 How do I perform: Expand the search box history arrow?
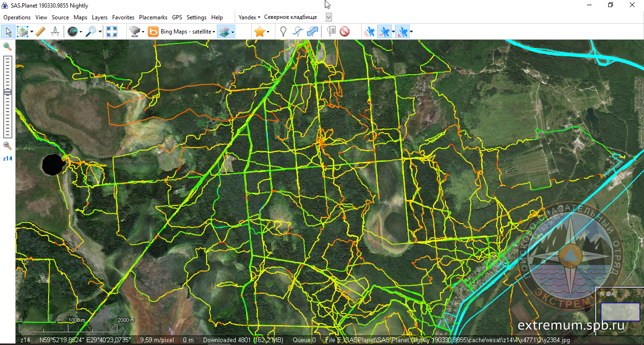point(329,17)
